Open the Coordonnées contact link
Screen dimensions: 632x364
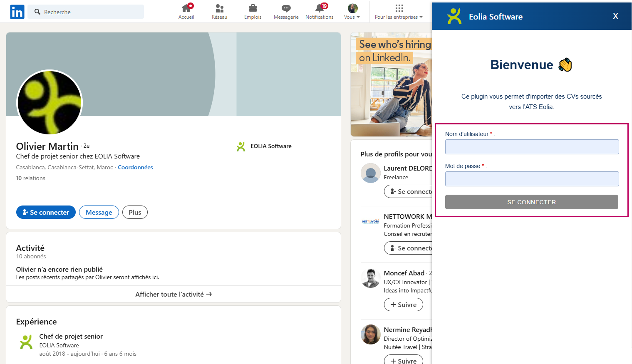135,167
